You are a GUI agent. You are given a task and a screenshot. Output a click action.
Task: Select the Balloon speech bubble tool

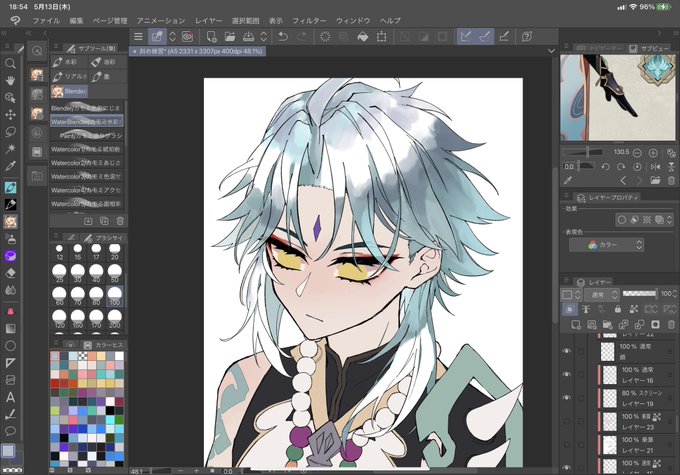pos(10,431)
